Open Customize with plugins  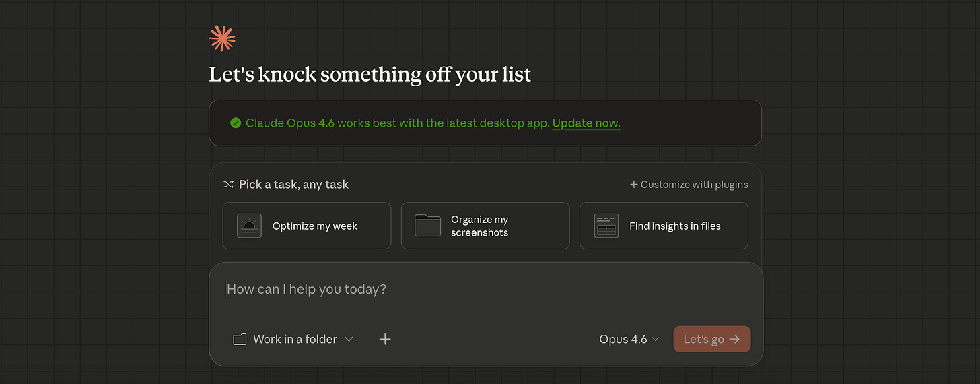[689, 184]
